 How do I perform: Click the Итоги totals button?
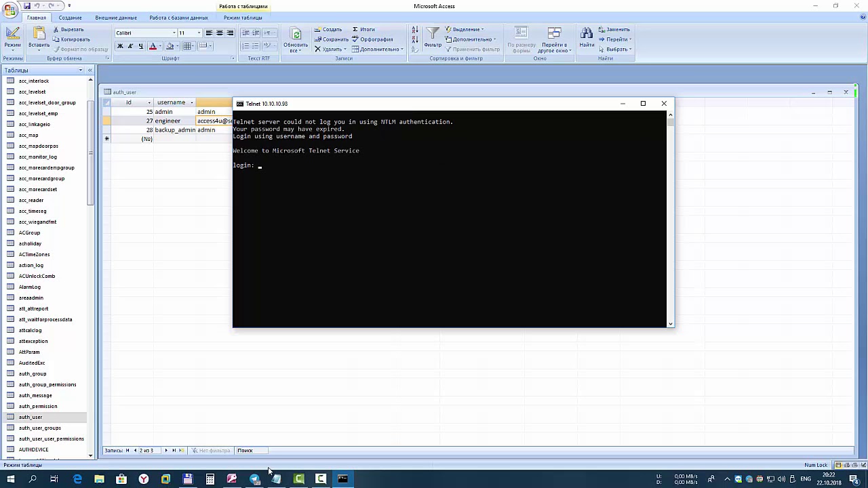pos(363,29)
